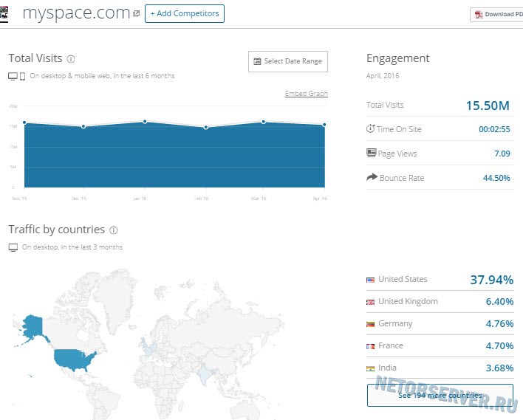Click the United Kingdom country name

(x=408, y=301)
